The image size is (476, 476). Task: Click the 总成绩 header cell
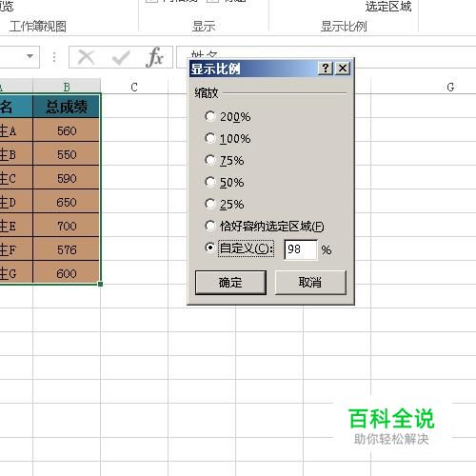coord(67,107)
